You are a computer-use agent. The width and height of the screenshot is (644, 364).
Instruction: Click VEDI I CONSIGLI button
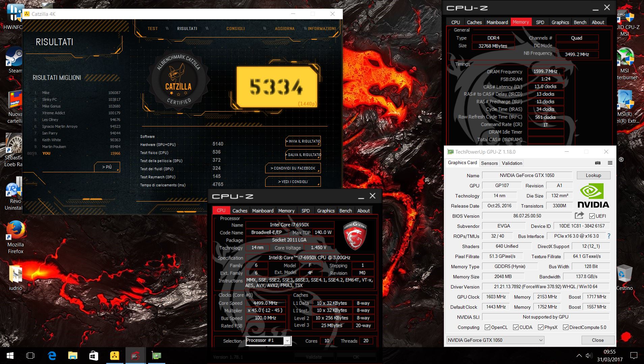click(x=293, y=182)
